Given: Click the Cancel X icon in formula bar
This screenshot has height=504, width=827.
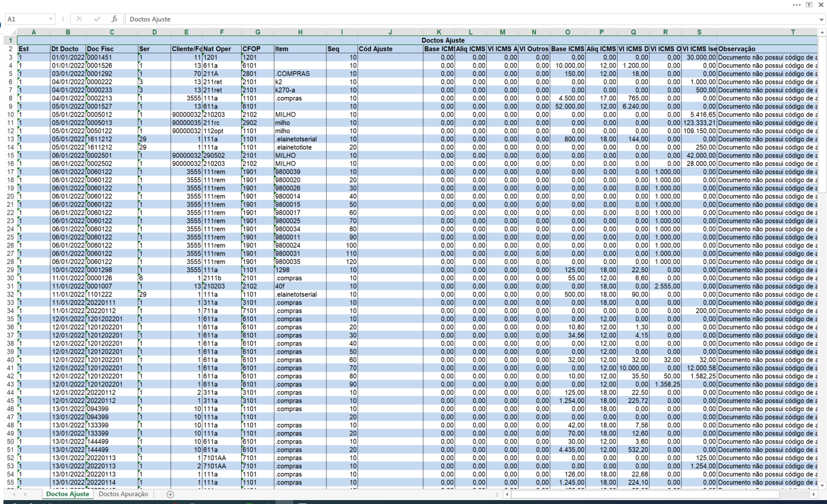Looking at the screenshot, I should pyautogui.click(x=79, y=19).
